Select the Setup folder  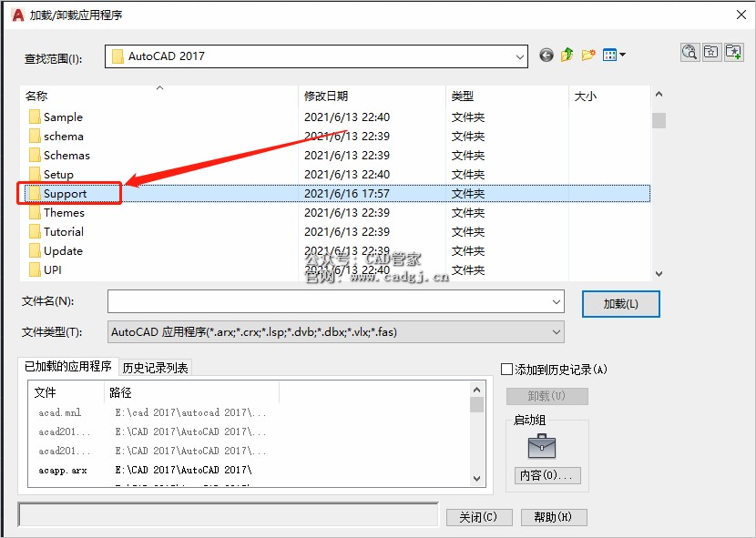58,175
